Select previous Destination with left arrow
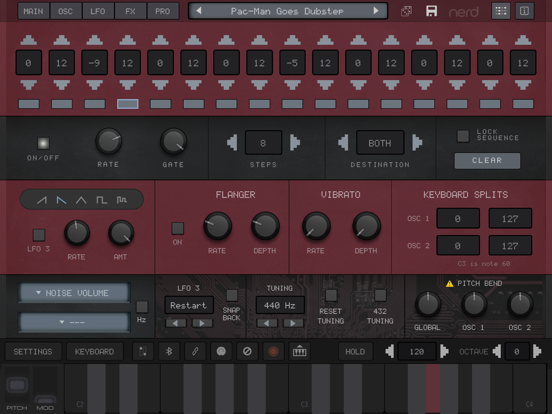The image size is (552, 414). [343, 143]
